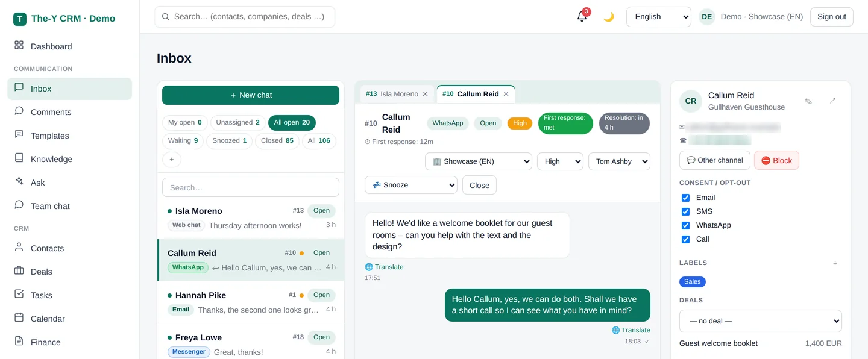The width and height of the screenshot is (868, 359).
Task: Toggle dark mode moon icon
Action: (x=609, y=17)
